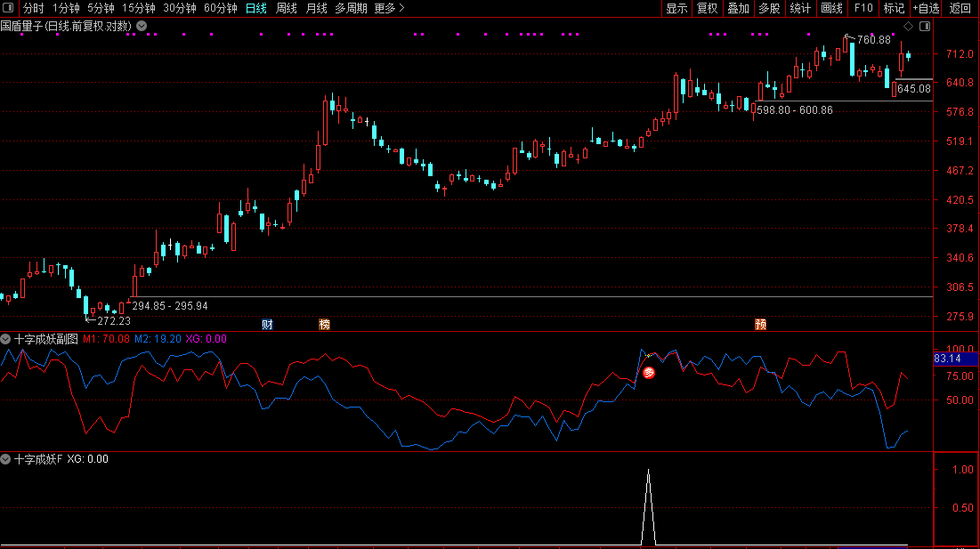Open the F10 company info

863,8
